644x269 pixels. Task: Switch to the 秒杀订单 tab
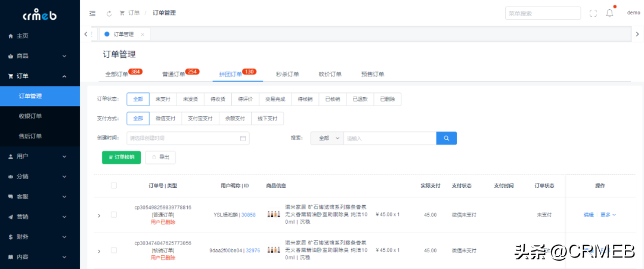287,75
